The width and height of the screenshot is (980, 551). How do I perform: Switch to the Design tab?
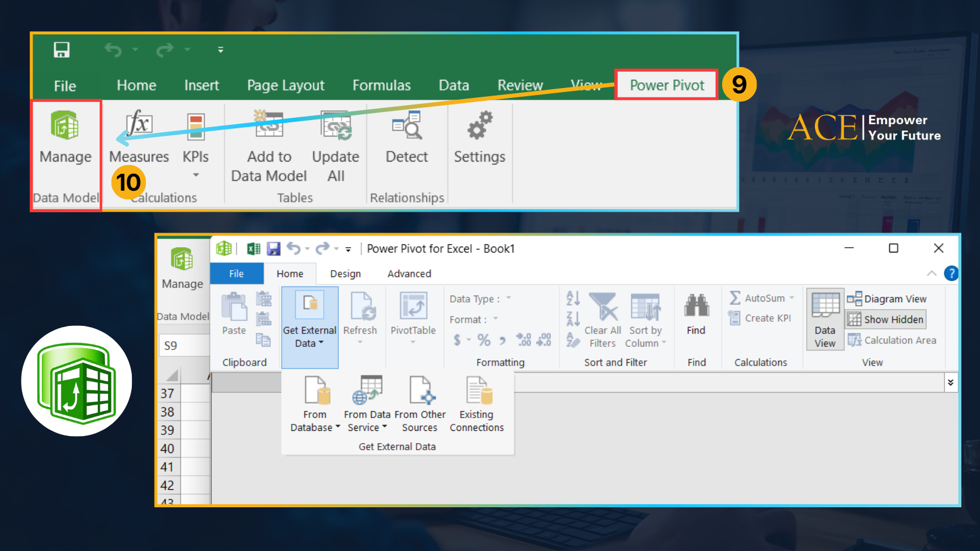[345, 273]
